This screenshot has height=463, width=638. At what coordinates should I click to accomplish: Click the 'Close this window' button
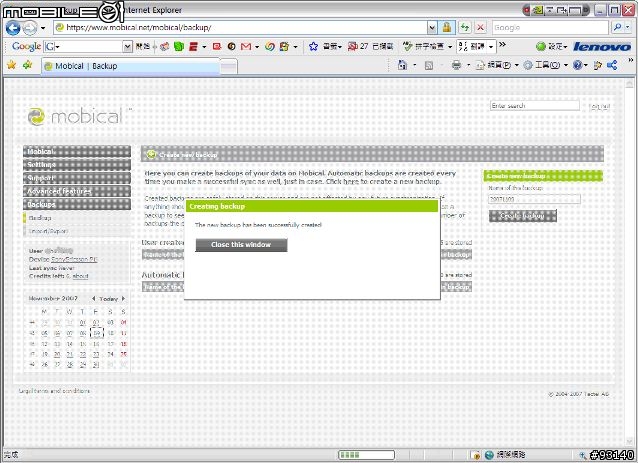(241, 245)
